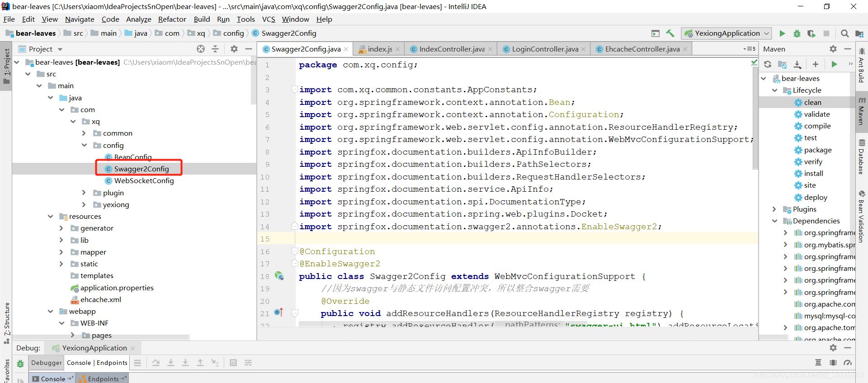Viewport: 868px width, 383px height.
Task: Click the Build project hammer icon
Action: pos(670,33)
